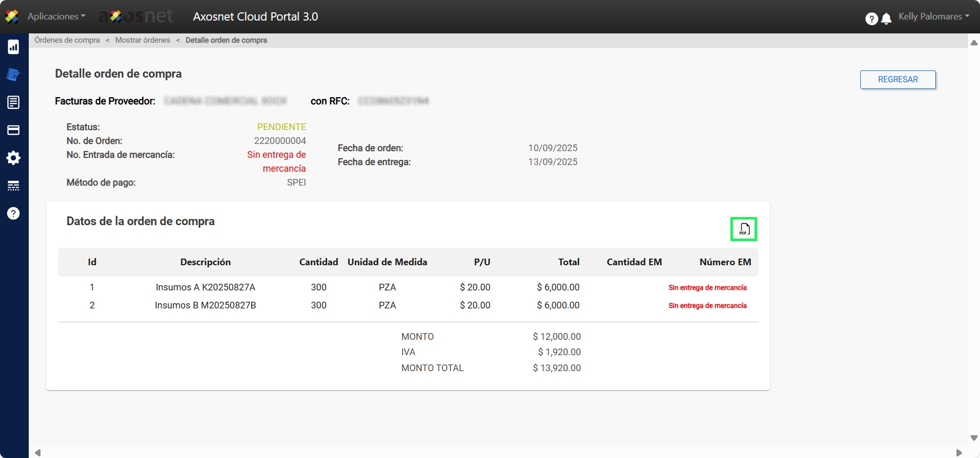
Task: Go to Órdenes de compra breadcrumb
Action: (x=67, y=40)
